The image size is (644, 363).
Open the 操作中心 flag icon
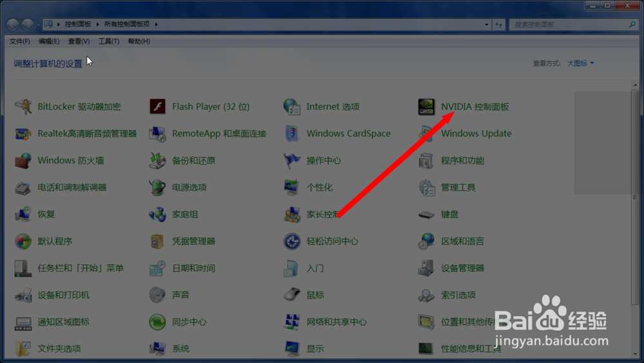point(292,160)
